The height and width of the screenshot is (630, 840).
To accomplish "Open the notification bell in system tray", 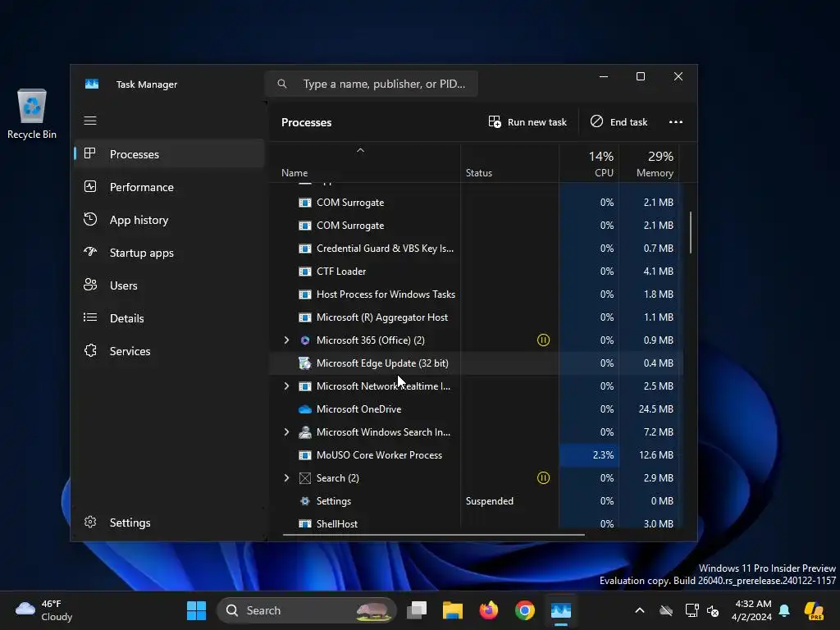I will click(x=784, y=610).
